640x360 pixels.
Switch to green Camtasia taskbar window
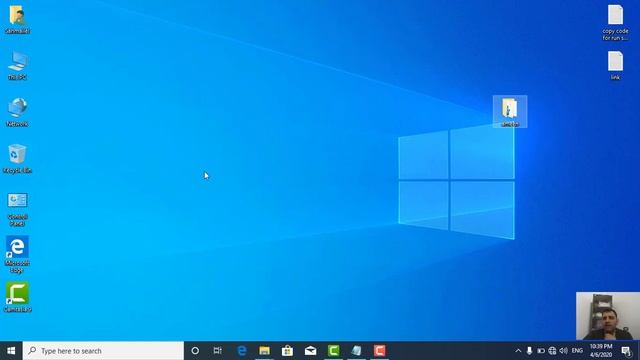333,351
